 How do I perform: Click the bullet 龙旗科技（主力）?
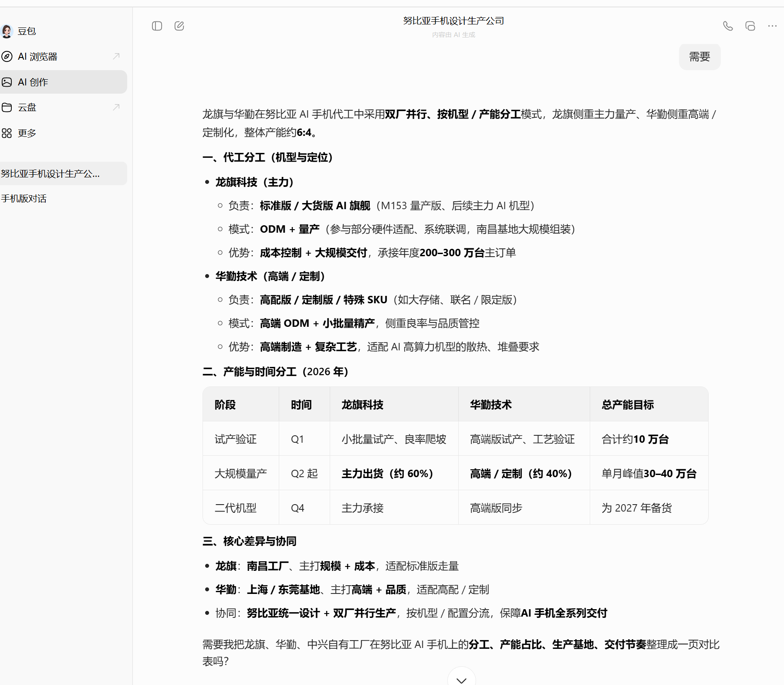(x=255, y=182)
